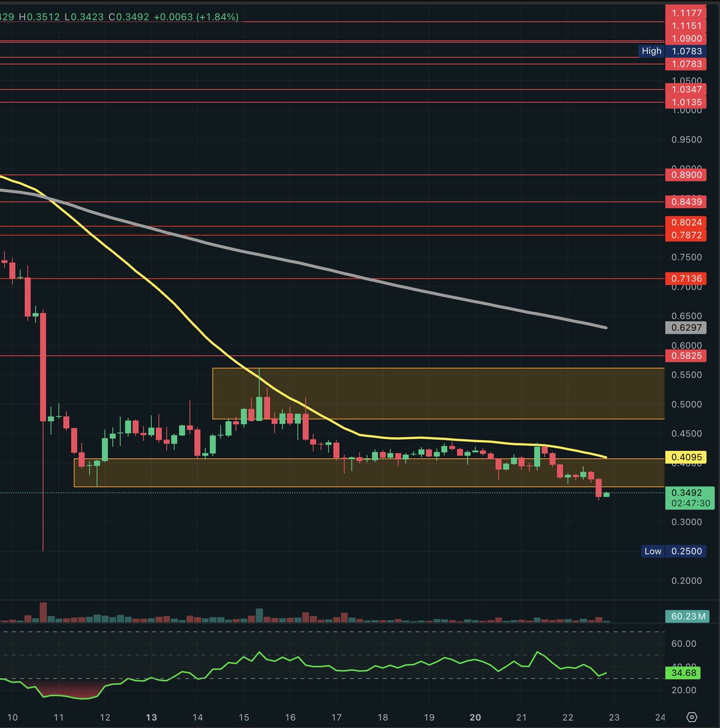Click the 0.8024 red price label
The width and height of the screenshot is (720, 728).
(686, 222)
